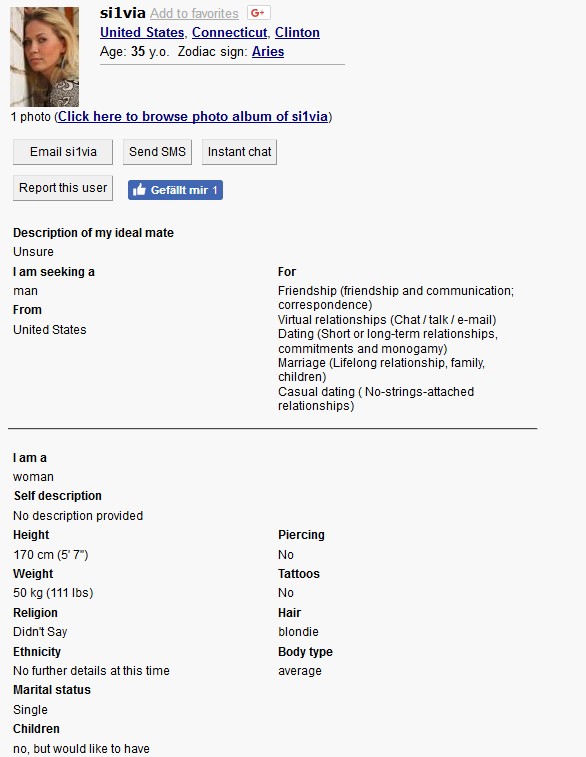The width and height of the screenshot is (586, 757).
Task: Click the 'Marital status' label
Action: point(52,690)
